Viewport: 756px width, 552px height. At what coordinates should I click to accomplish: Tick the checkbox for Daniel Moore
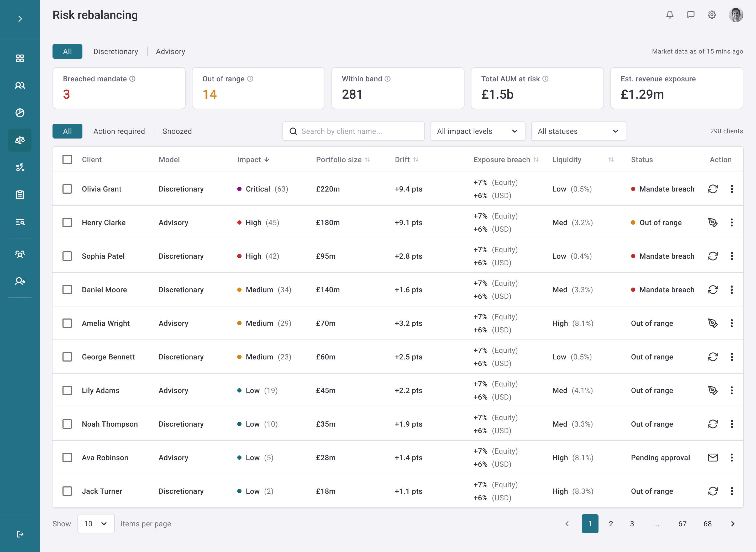point(67,290)
